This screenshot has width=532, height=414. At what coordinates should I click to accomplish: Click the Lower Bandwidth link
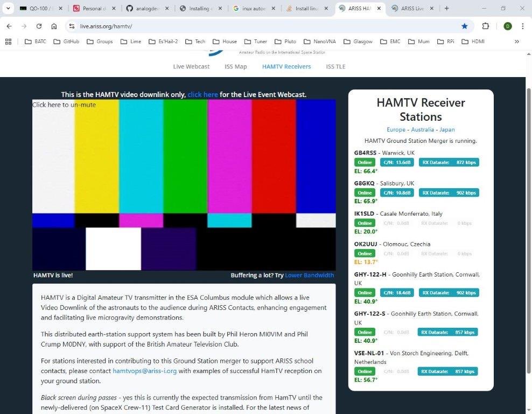click(310, 275)
